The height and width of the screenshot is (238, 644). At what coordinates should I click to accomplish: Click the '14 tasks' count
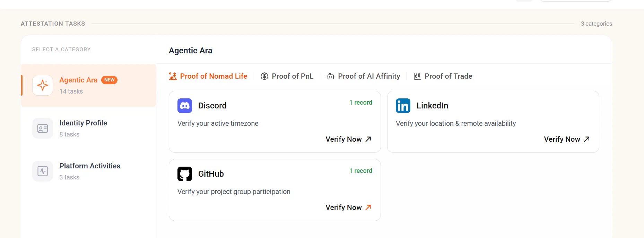click(x=71, y=91)
